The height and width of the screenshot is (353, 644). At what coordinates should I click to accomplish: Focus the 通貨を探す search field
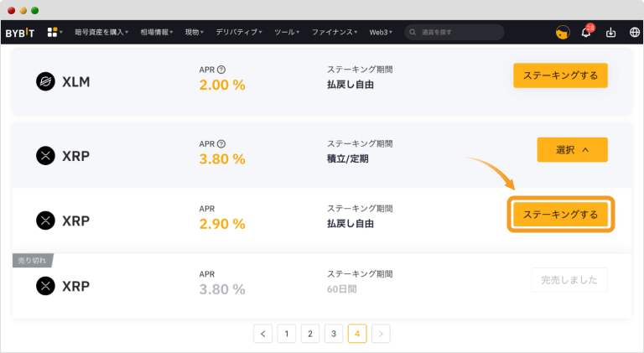point(454,32)
